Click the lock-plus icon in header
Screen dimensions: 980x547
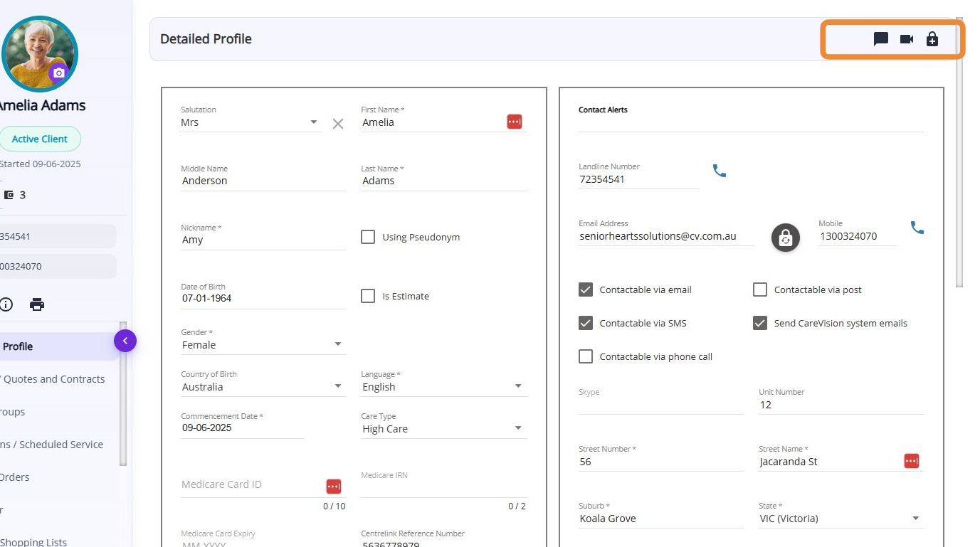[932, 39]
